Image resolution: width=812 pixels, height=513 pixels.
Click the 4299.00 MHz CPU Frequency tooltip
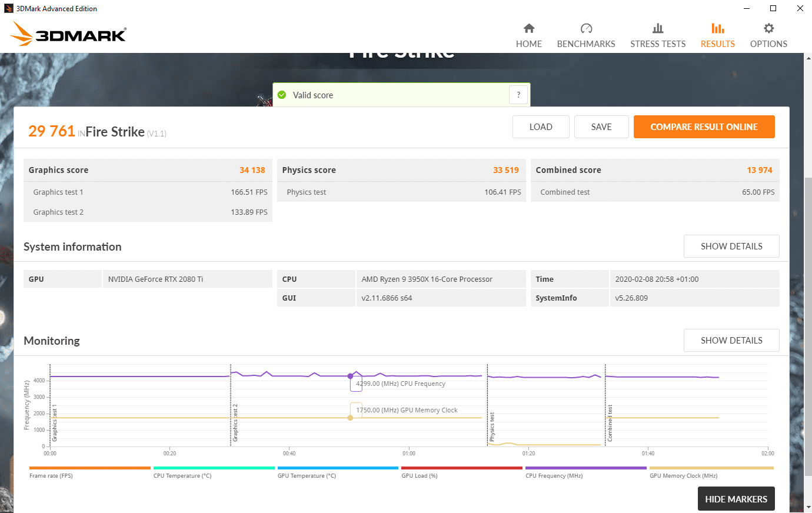coord(401,384)
